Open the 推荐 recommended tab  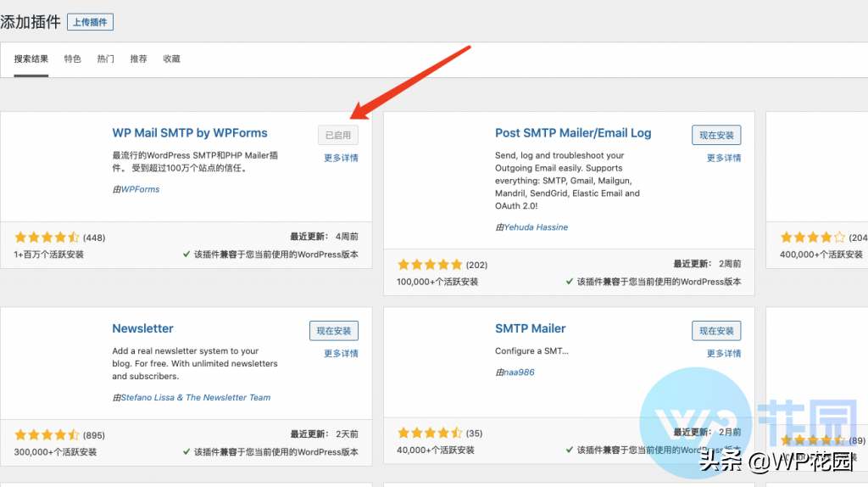[138, 59]
